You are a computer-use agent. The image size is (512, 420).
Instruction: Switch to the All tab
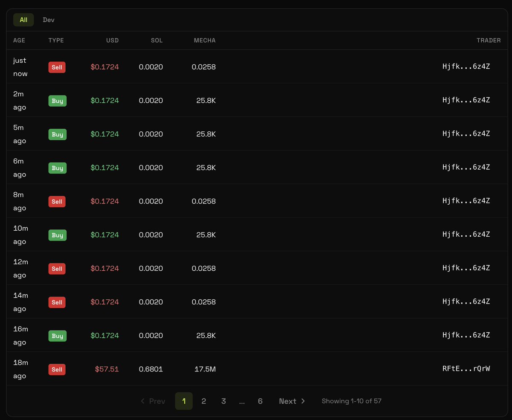pyautogui.click(x=23, y=20)
